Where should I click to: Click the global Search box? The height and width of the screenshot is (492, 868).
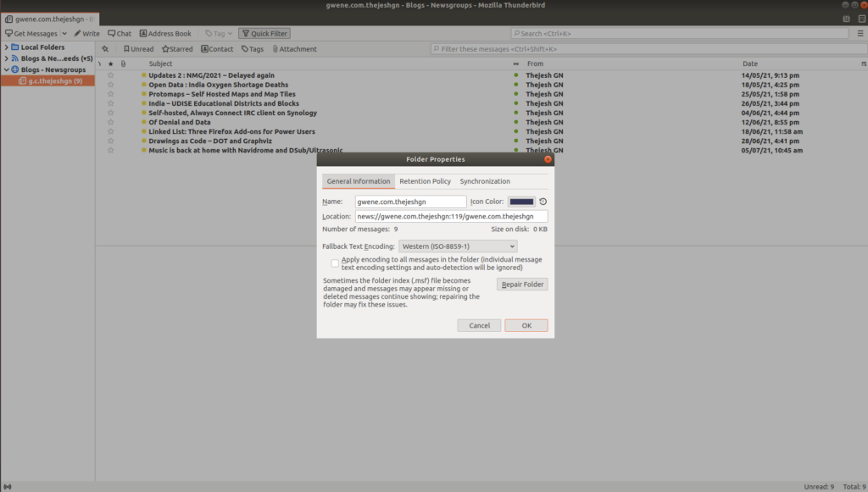(679, 33)
